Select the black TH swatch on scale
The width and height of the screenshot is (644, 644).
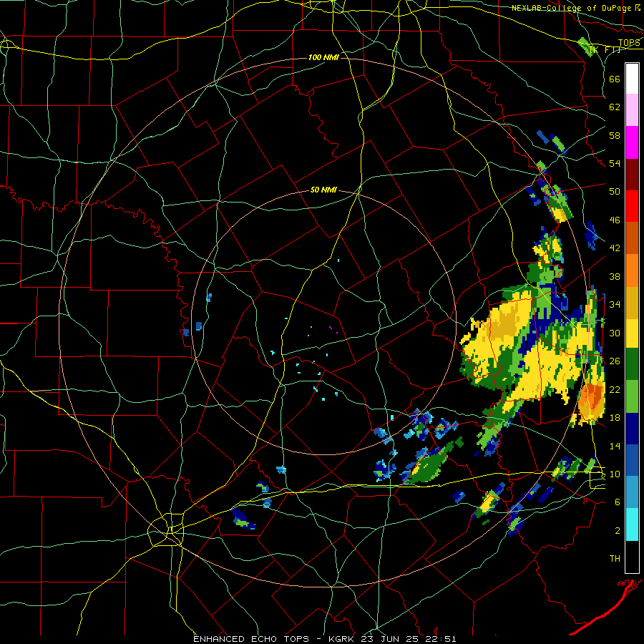[632, 556]
